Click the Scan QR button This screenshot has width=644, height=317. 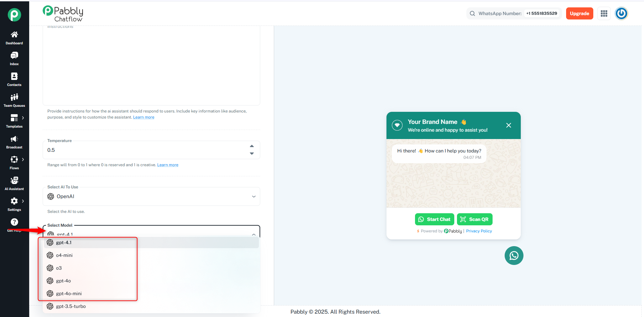click(474, 219)
